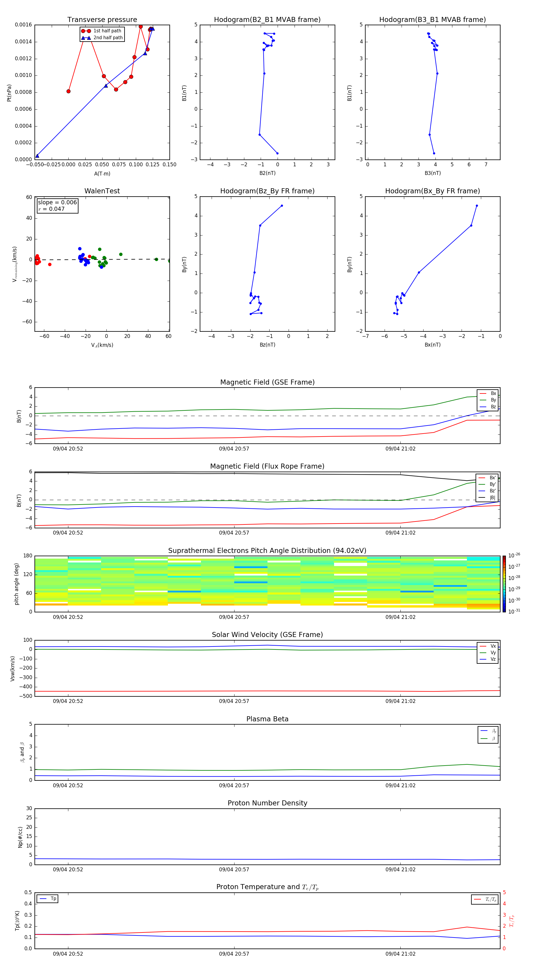Click the Plasma Beta legend box

coord(488,735)
